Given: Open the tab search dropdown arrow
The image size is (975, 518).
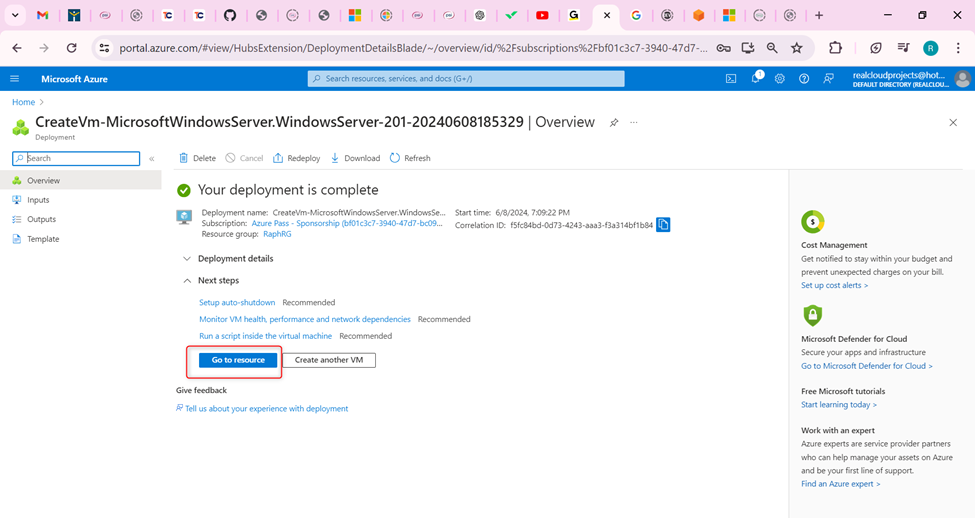Looking at the screenshot, I should (15, 16).
